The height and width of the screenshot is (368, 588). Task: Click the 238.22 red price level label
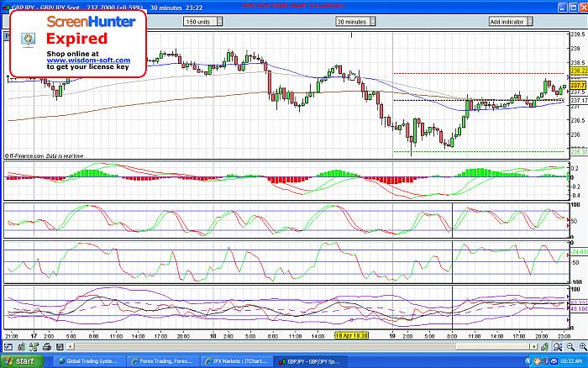pos(579,71)
